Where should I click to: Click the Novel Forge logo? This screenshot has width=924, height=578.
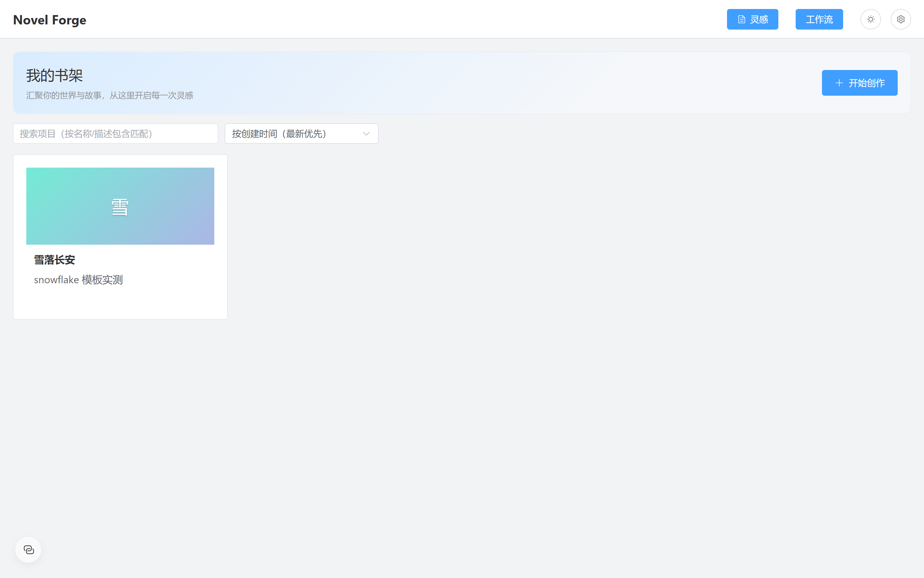click(x=50, y=20)
